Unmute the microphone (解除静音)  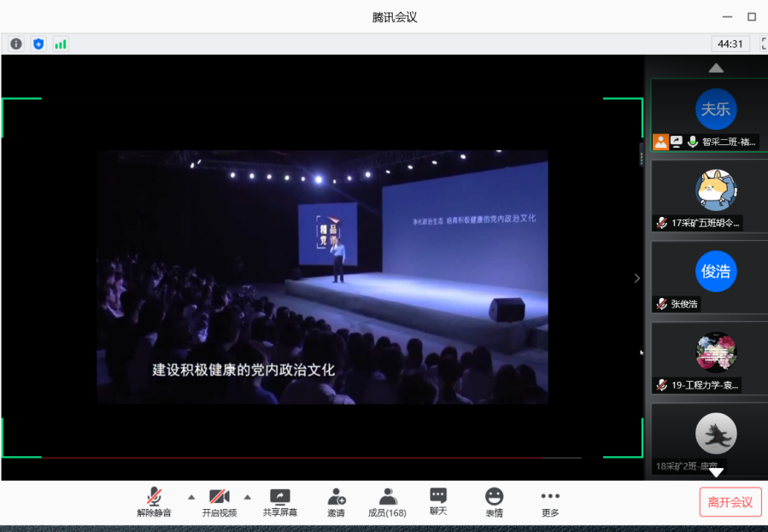[x=154, y=502]
